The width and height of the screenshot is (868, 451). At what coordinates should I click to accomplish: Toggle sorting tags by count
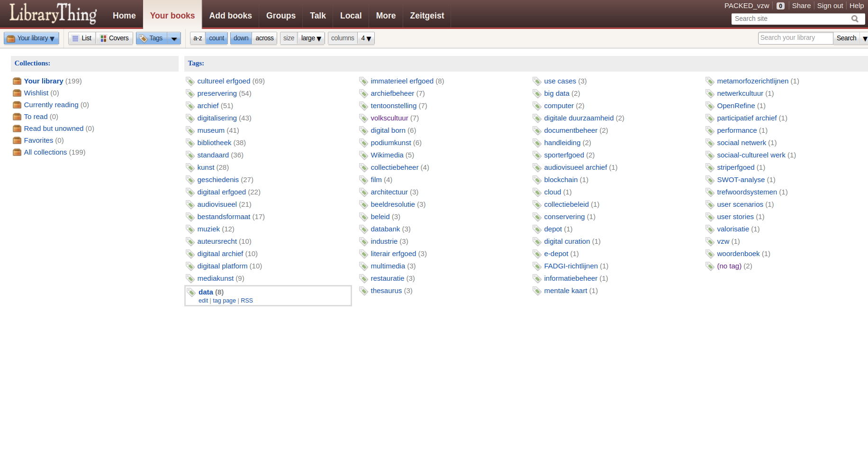(217, 38)
